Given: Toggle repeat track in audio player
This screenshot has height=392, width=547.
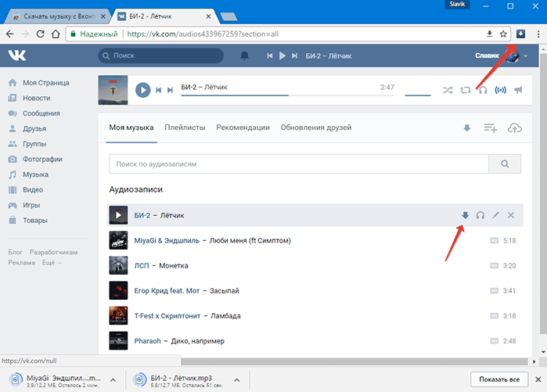Looking at the screenshot, I should [466, 90].
